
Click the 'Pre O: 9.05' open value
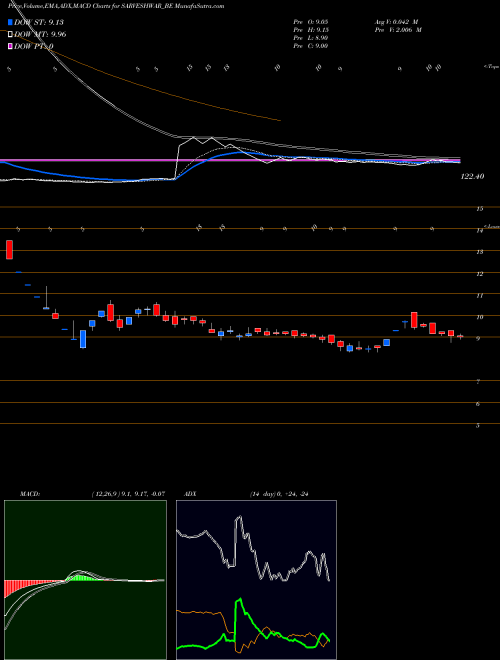coord(311,21)
